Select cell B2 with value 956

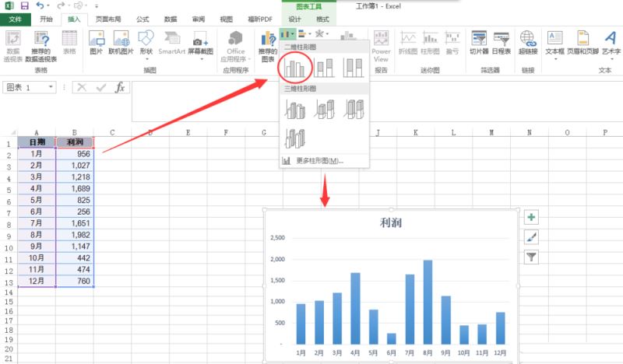click(75, 154)
